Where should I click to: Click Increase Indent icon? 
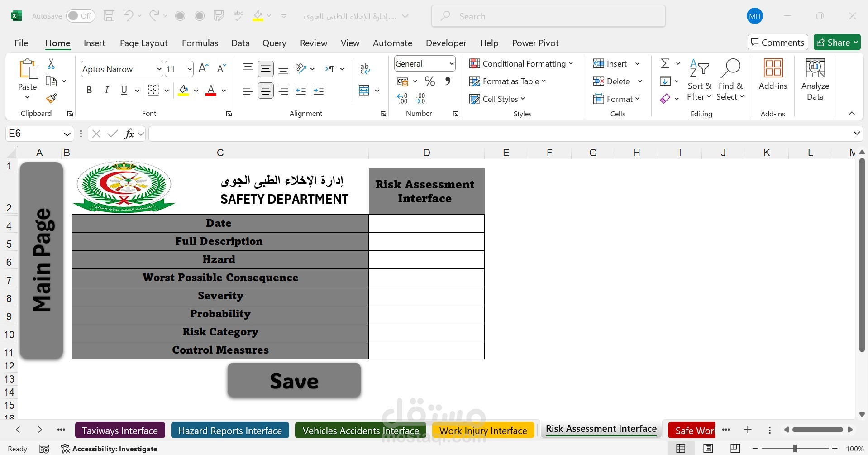pos(319,91)
